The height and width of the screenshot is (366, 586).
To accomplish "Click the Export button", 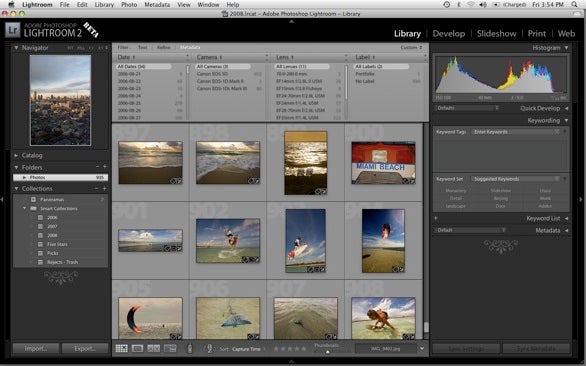I will coord(85,348).
